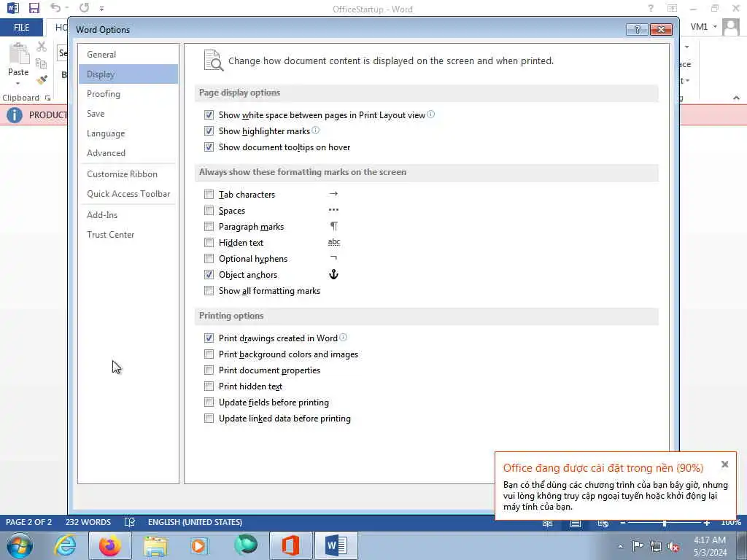Screen dimensions: 747x560
Task: Click the Cut scissors icon
Action: tap(42, 47)
